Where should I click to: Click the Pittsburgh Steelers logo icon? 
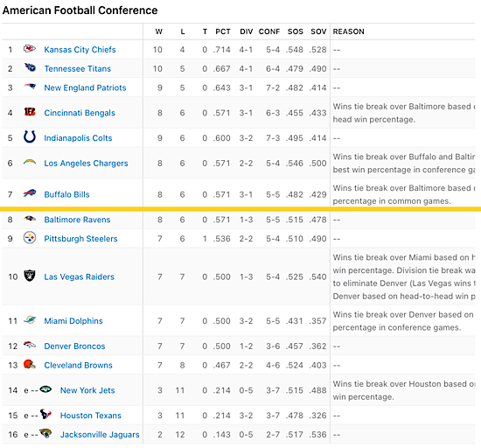click(30, 238)
